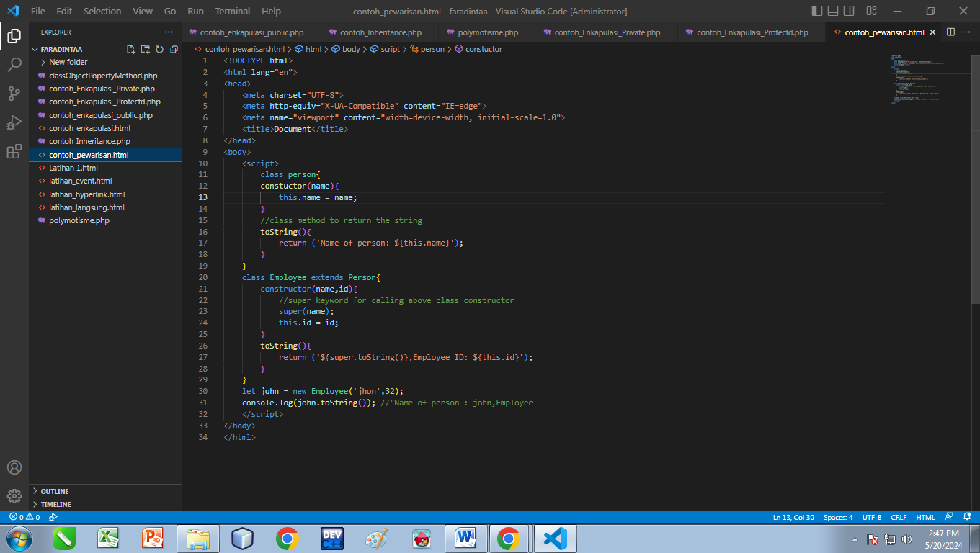This screenshot has width=980, height=553.
Task: Collapse all folders in Explorer
Action: coord(174,49)
